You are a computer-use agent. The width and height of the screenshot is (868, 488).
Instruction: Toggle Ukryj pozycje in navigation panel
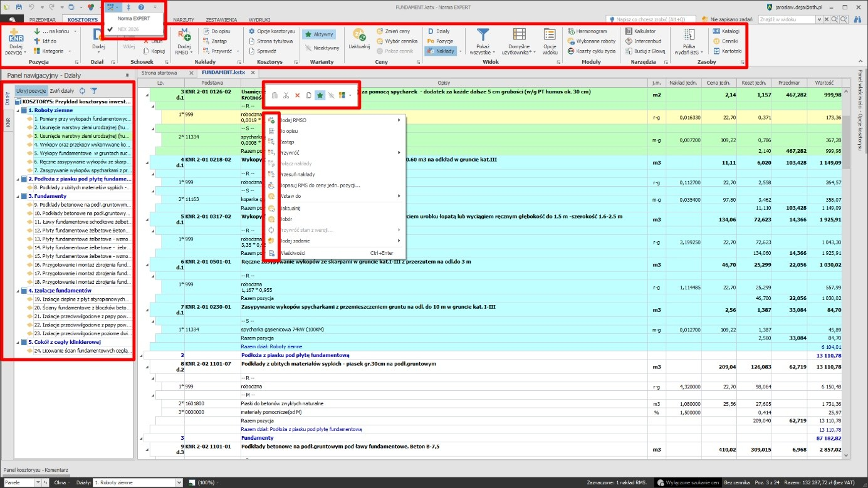click(x=31, y=91)
